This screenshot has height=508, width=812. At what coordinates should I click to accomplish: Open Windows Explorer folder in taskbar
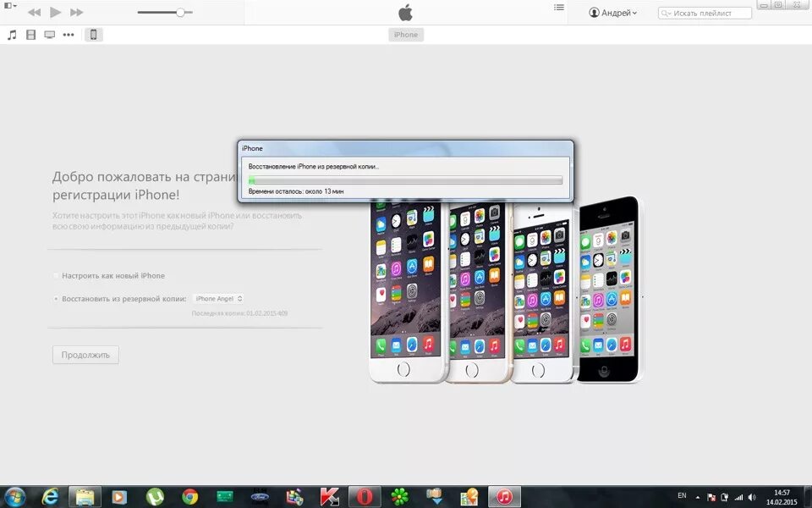point(85,497)
